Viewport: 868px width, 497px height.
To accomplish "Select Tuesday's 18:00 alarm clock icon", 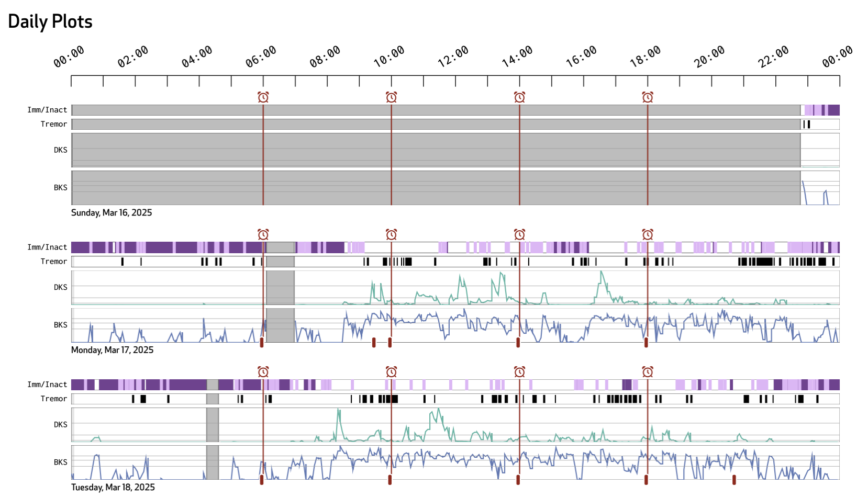I will click(648, 372).
